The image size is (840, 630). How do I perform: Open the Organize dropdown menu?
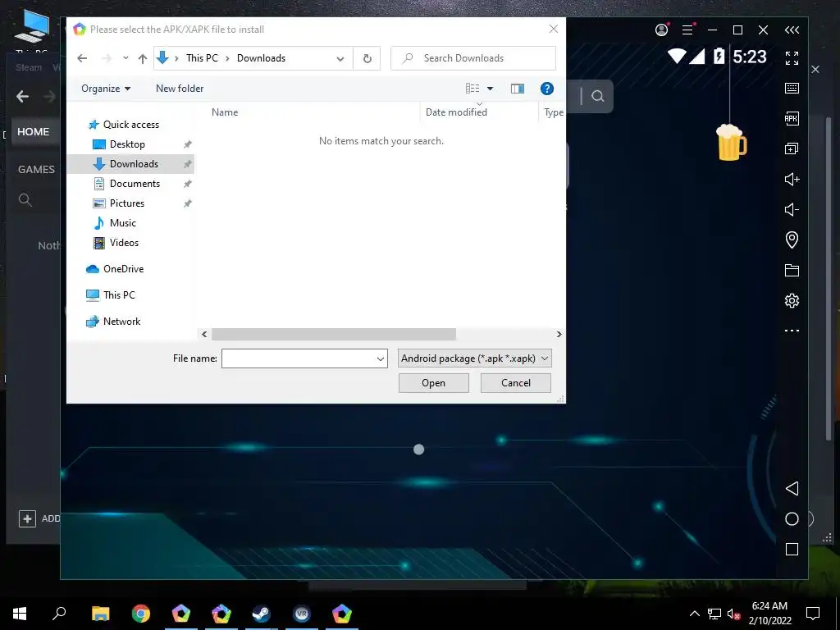(106, 89)
